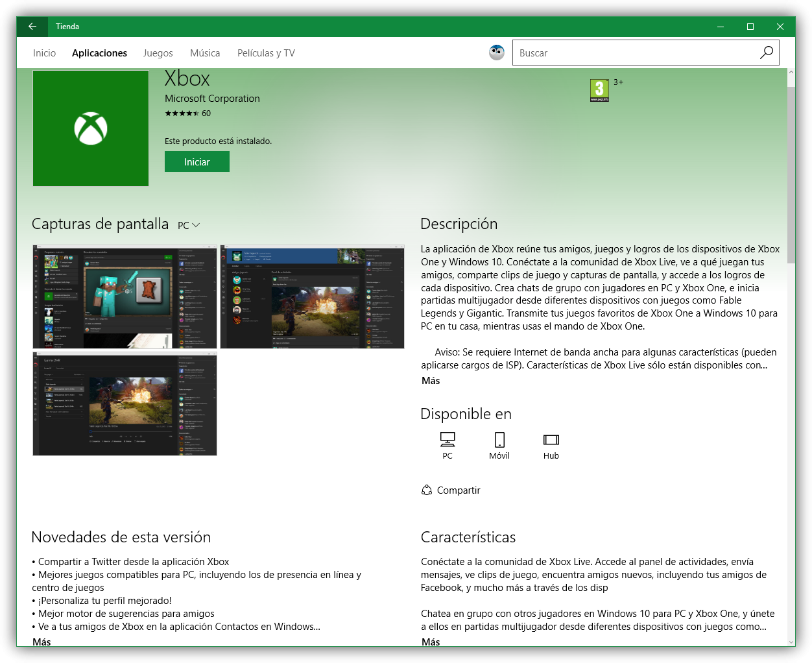Switch to the Juegos tab
The height and width of the screenshot is (663, 812).
[x=158, y=53]
